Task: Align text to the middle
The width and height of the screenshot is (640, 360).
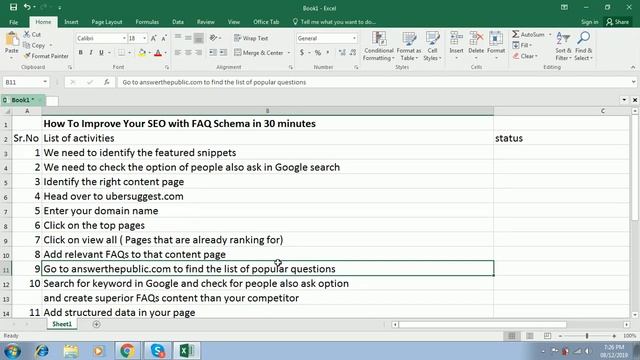Action: (188, 38)
